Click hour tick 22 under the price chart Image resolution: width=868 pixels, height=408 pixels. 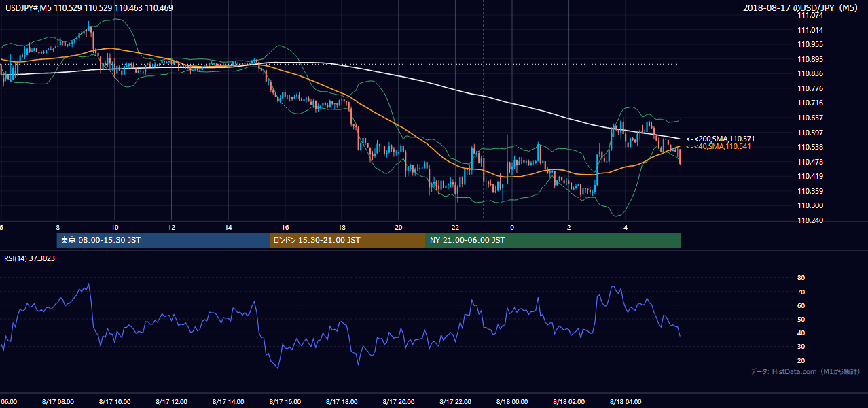[x=456, y=227]
